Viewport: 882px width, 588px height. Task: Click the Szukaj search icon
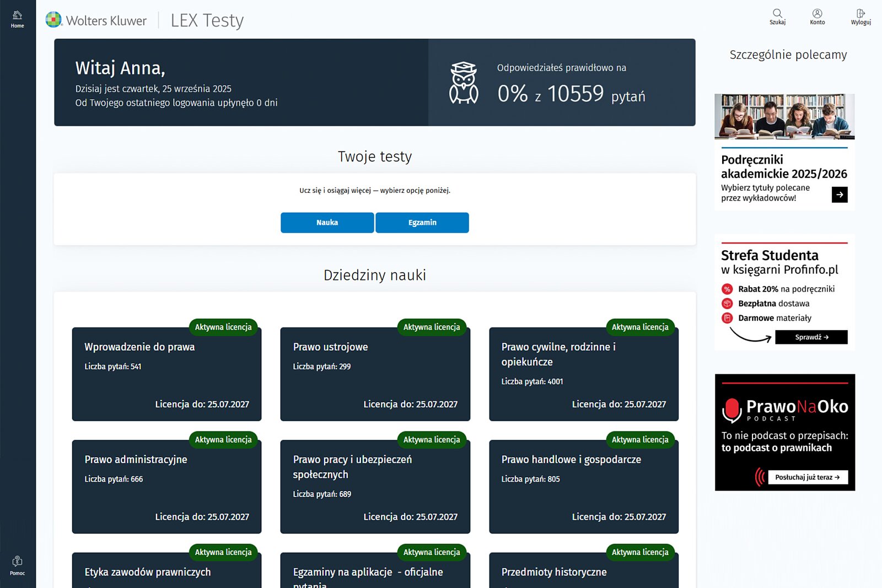(x=777, y=17)
